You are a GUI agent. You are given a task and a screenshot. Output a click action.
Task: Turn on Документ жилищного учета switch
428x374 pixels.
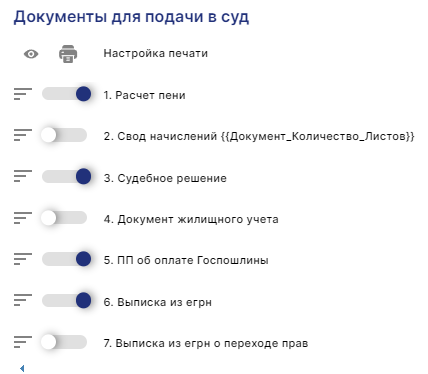(x=64, y=218)
